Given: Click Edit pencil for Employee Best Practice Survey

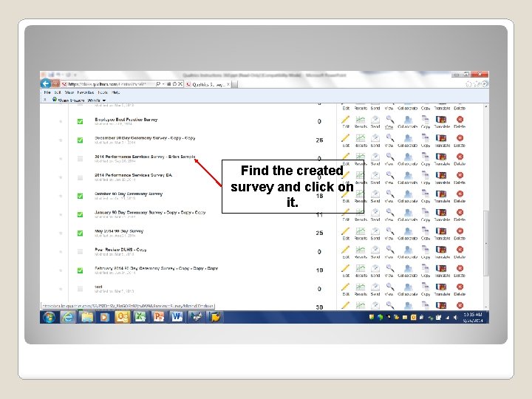Looking at the screenshot, I should 345,120.
